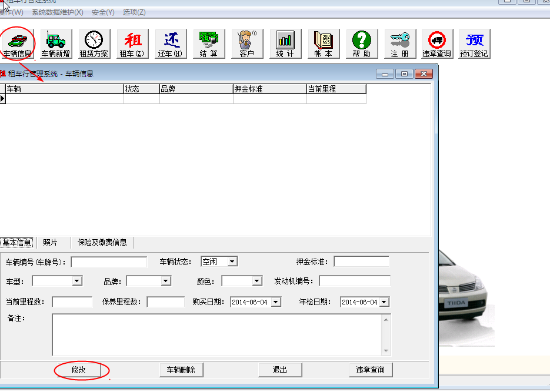Click the 当前里程 column header
Image resolution: width=550 pixels, height=392 pixels.
(x=336, y=89)
